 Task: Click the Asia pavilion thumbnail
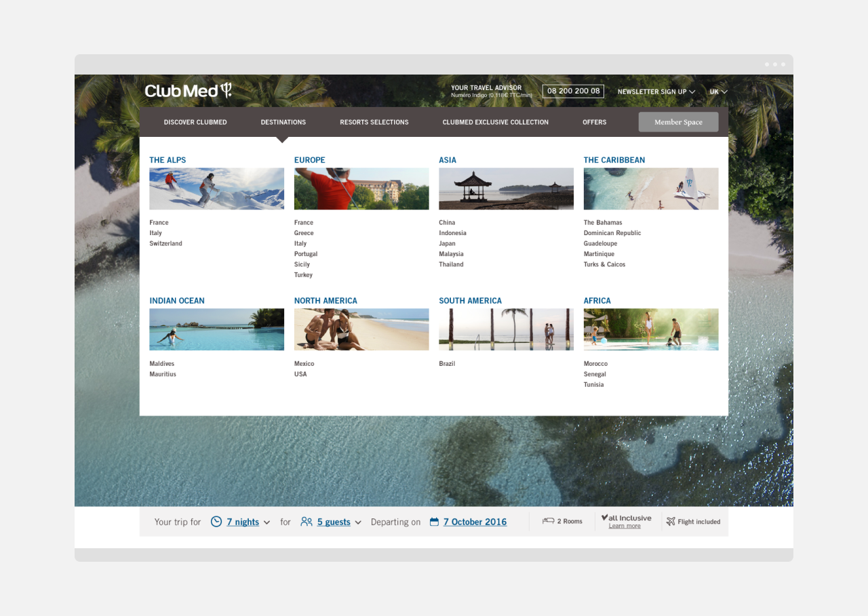click(x=506, y=188)
